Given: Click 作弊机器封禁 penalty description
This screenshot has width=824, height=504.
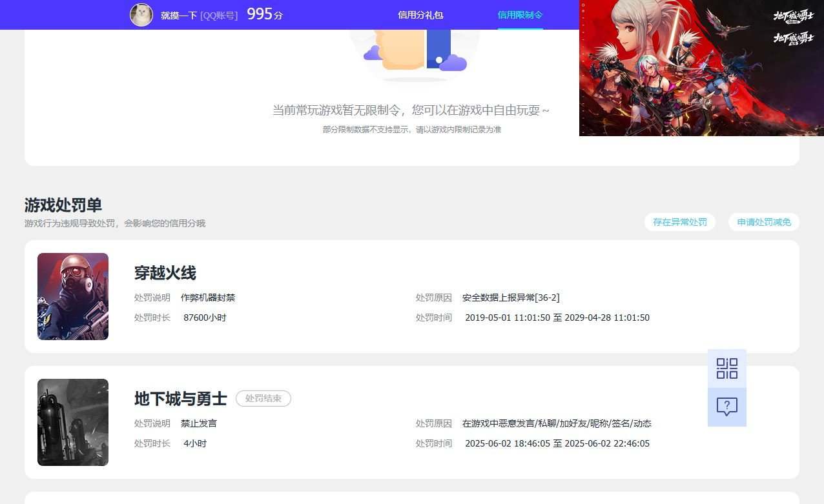Looking at the screenshot, I should click(x=208, y=297).
